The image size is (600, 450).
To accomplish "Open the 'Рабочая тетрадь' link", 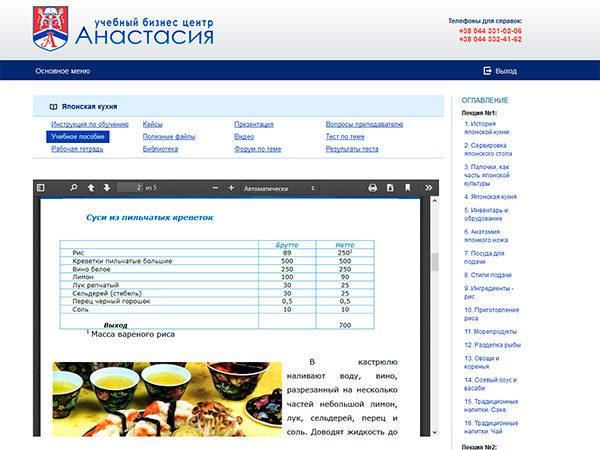I will point(77,149).
